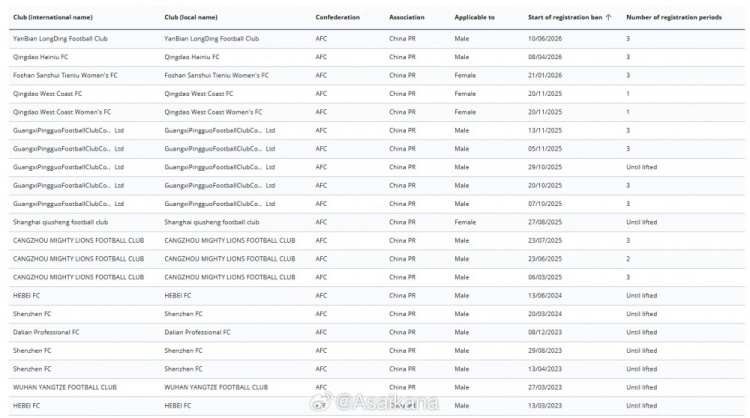Image resolution: width=750 pixels, height=418 pixels.
Task: Click the date 23/06/2025
Action: point(545,259)
